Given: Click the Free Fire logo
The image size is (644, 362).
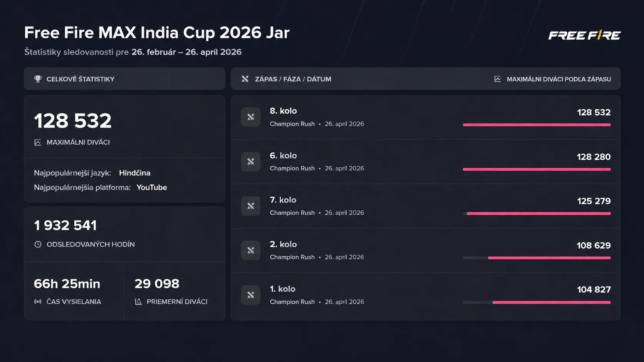Looking at the screenshot, I should point(584,35).
